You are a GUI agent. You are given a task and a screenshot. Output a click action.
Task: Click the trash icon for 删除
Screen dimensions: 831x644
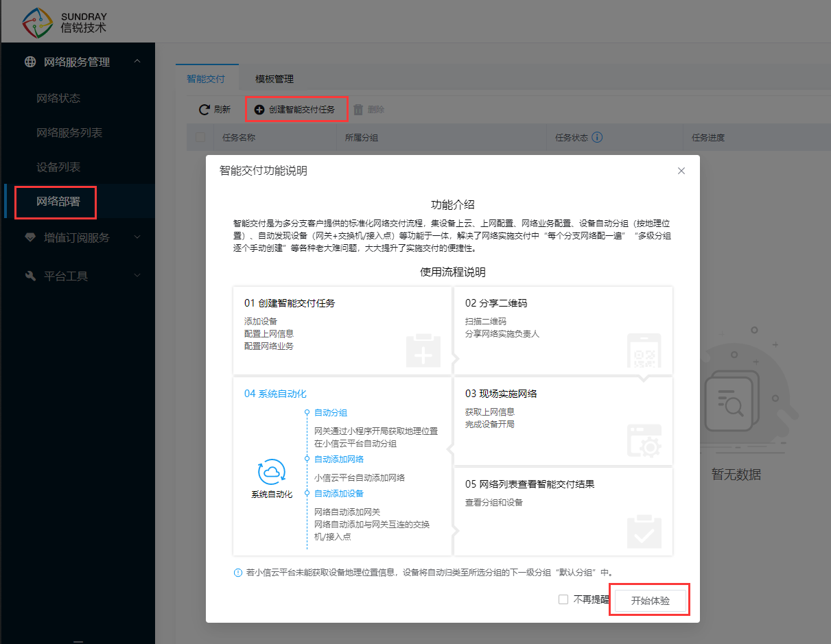point(358,110)
